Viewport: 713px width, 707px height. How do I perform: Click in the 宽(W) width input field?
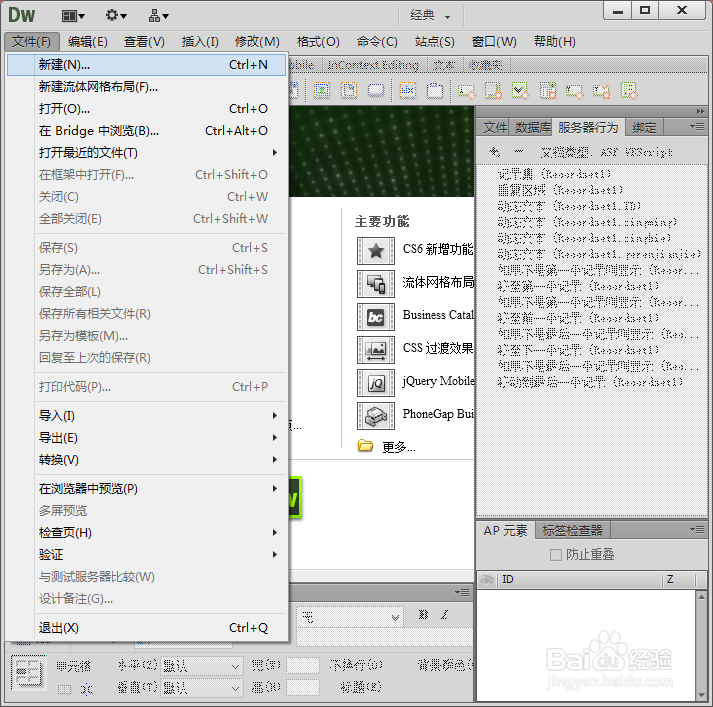click(302, 666)
